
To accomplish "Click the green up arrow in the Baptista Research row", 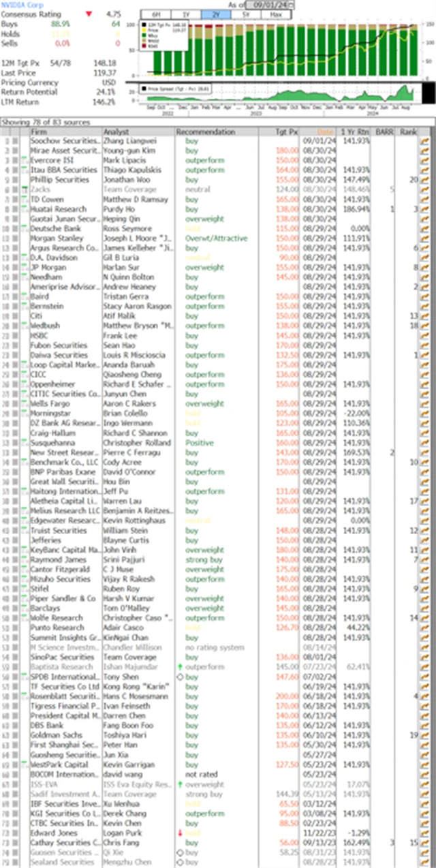I will point(179,666).
